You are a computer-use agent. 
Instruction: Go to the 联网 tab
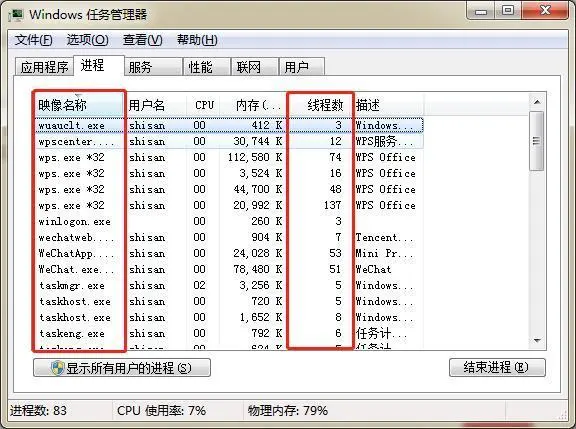click(x=254, y=67)
